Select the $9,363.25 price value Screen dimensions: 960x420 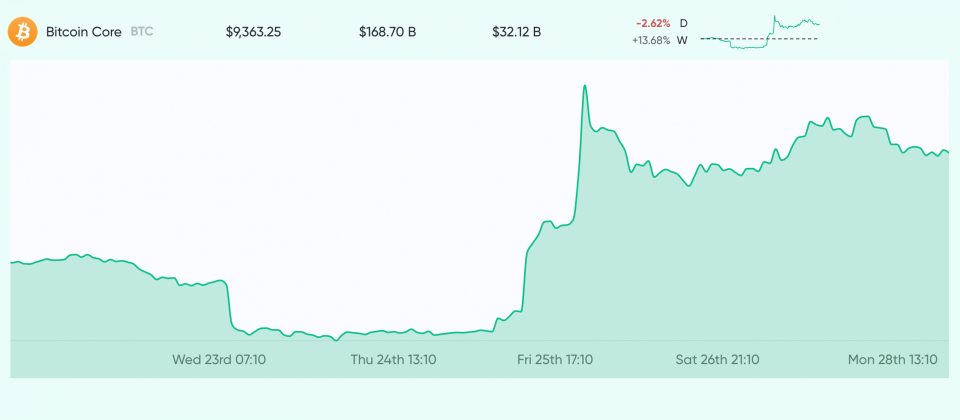[253, 32]
